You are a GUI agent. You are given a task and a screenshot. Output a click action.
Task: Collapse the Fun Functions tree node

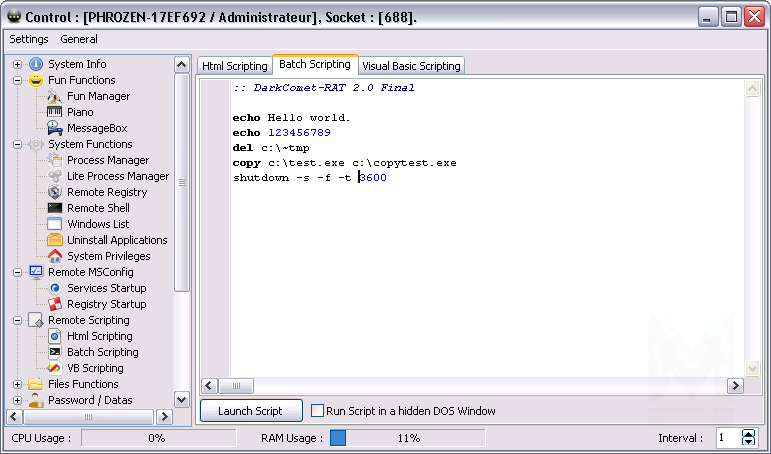[x=17, y=80]
